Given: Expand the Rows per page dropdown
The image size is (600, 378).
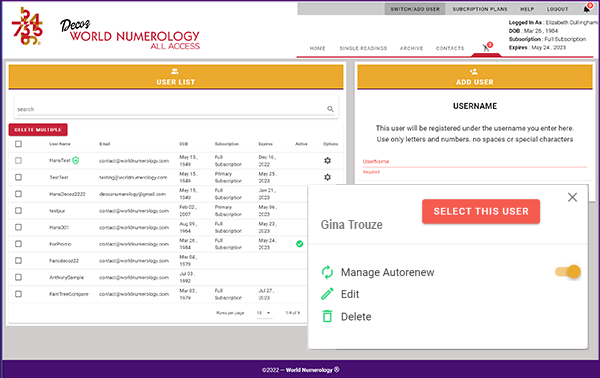Looking at the screenshot, I should (x=264, y=313).
